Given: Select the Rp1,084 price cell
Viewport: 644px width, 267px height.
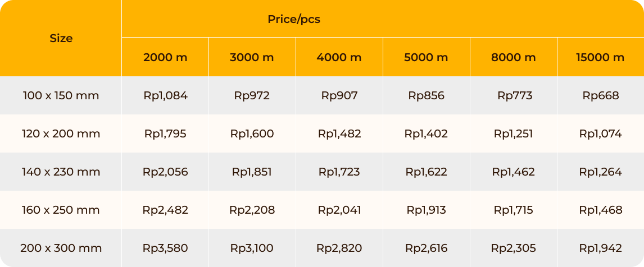Looking at the screenshot, I should pos(165,95).
